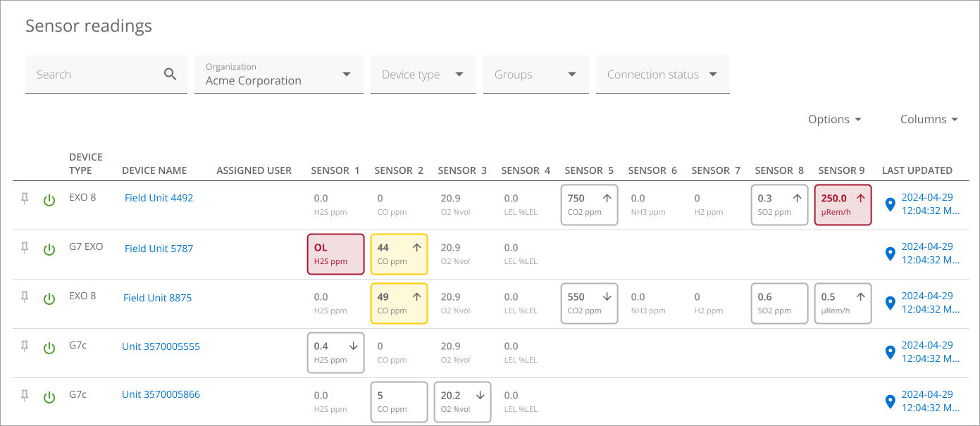980x426 pixels.
Task: Click power status icon for Unit 3570005555
Action: 49,348
